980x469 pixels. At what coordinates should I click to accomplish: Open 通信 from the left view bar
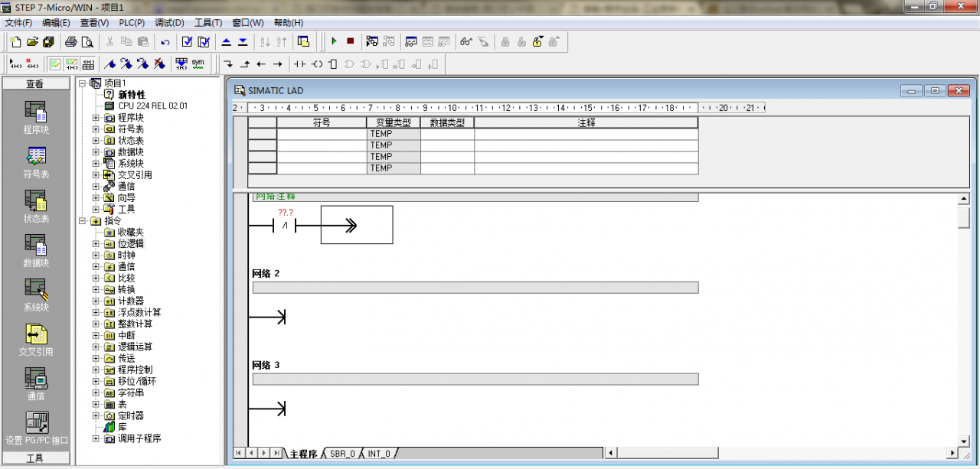pos(35,383)
